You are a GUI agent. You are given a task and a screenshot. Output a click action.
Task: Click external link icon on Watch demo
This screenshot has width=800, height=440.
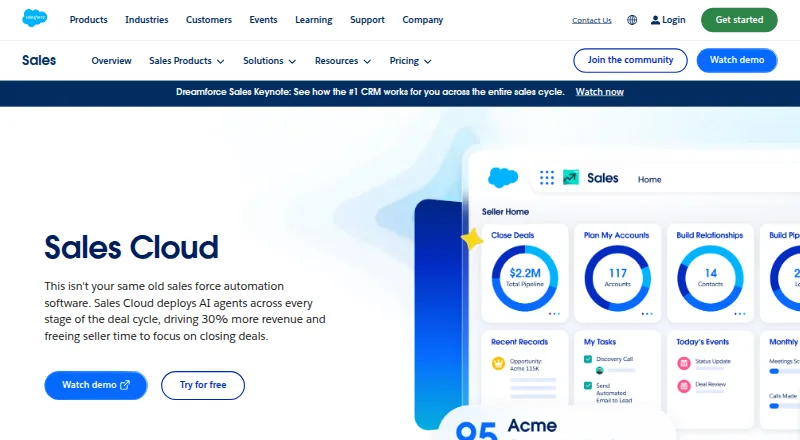pyautogui.click(x=124, y=385)
